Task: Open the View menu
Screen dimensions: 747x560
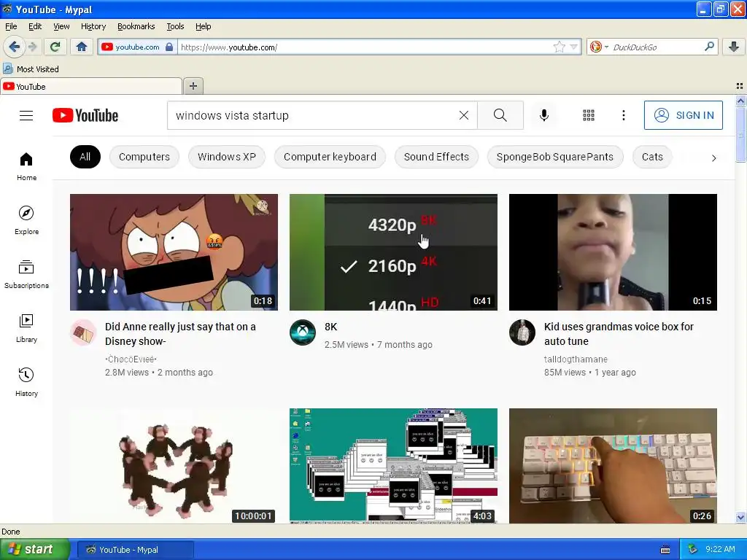Action: [x=61, y=26]
